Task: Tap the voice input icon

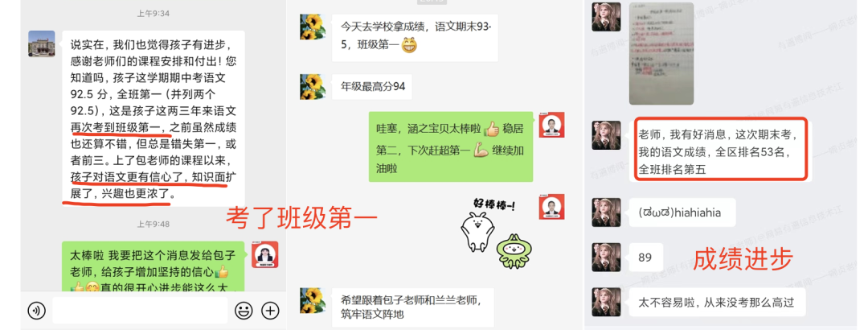Action: [x=36, y=311]
